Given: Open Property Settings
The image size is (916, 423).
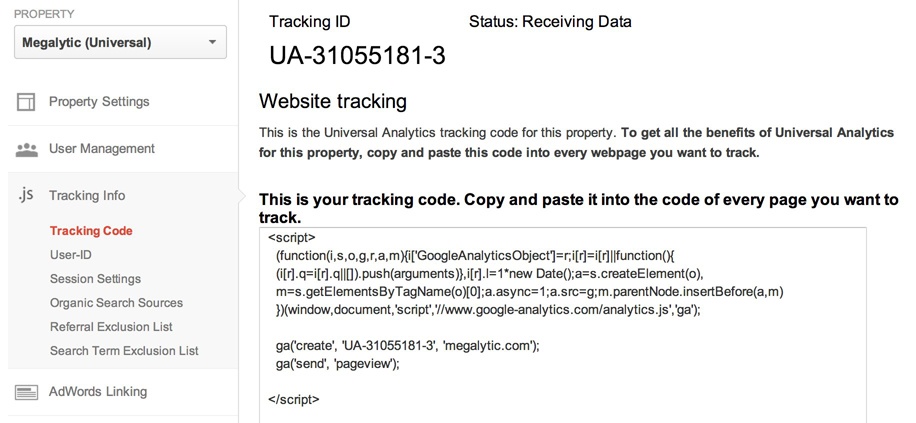Looking at the screenshot, I should click(99, 102).
